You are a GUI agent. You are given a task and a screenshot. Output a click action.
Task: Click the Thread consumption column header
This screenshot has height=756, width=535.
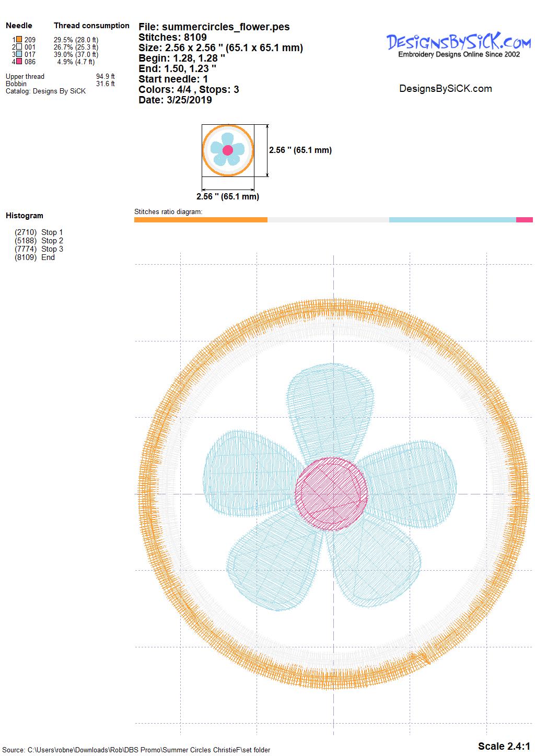pyautogui.click(x=91, y=26)
